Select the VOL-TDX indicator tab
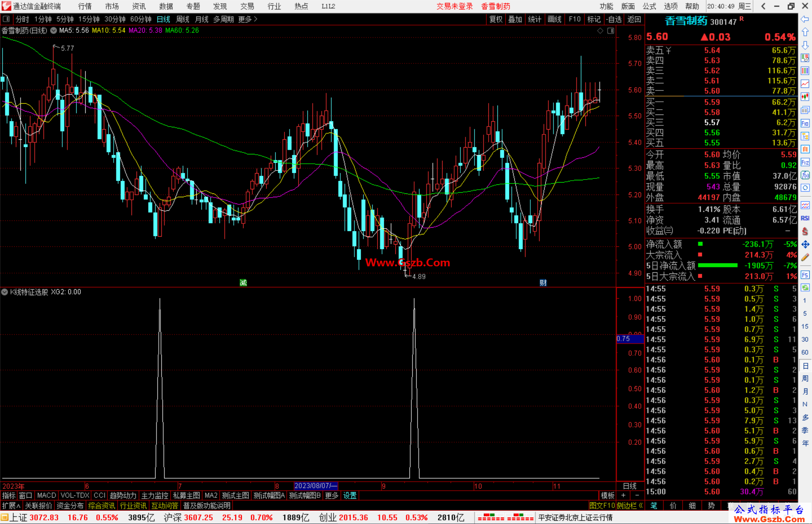The height and width of the screenshot is (524, 812). click(x=75, y=496)
